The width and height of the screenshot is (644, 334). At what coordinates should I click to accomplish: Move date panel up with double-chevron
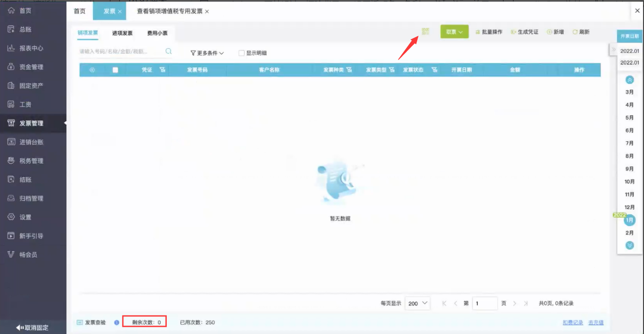click(630, 80)
